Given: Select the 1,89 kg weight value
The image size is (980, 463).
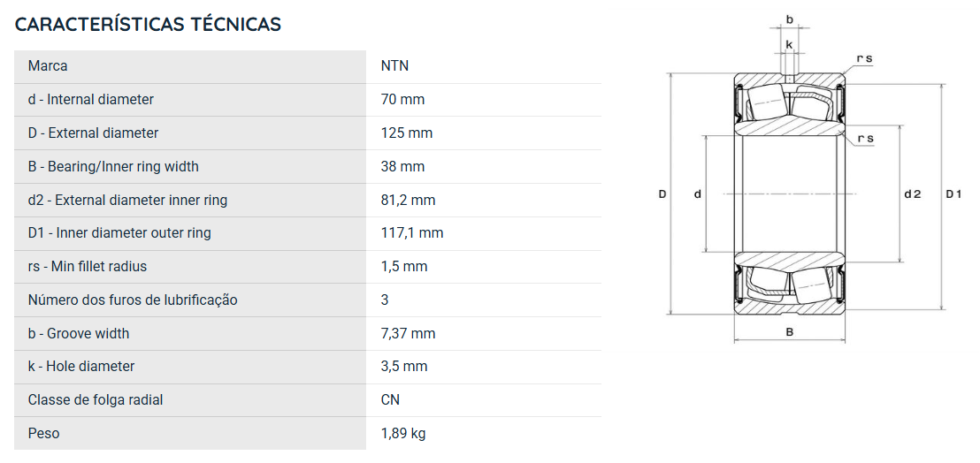Looking at the screenshot, I should (403, 433).
